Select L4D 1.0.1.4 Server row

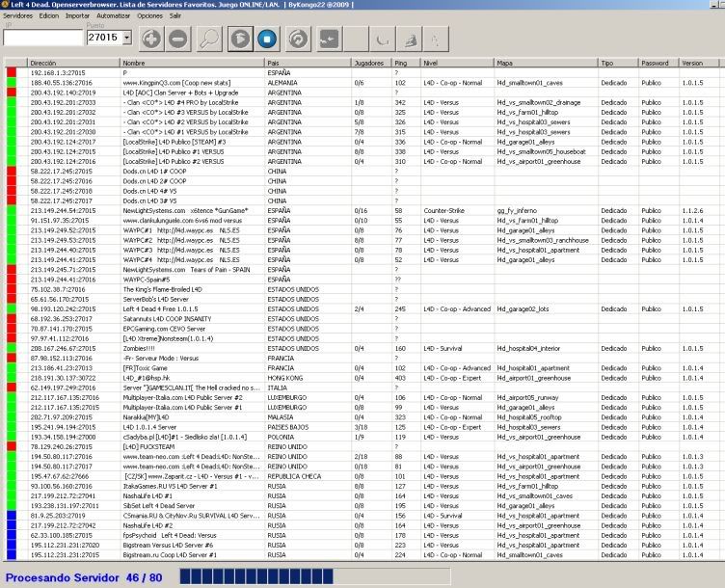[x=362, y=427]
